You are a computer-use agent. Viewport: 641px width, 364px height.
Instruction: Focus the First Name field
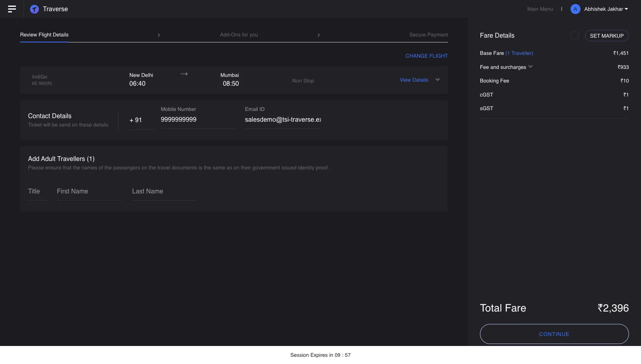(89, 192)
